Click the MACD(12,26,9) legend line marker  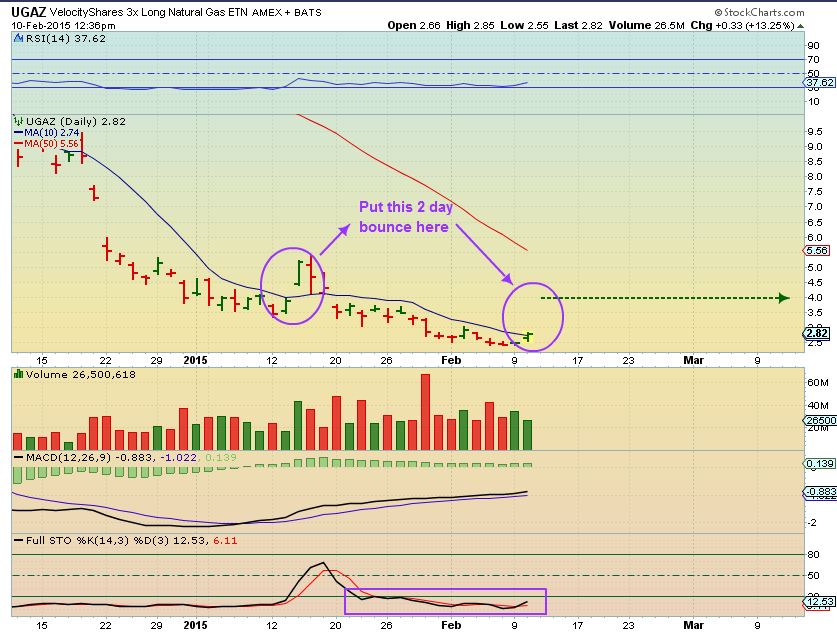coord(18,457)
